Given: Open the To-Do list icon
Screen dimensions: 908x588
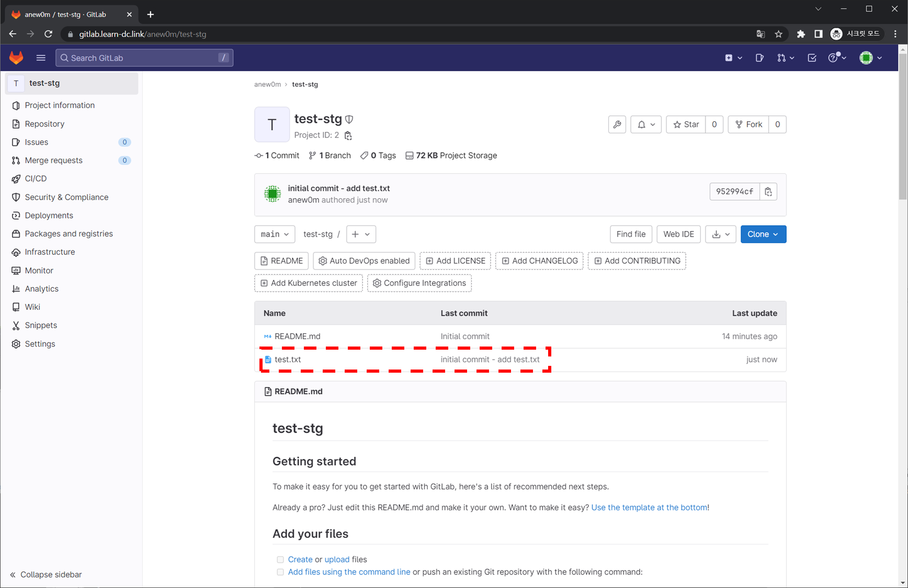Looking at the screenshot, I should coord(812,58).
